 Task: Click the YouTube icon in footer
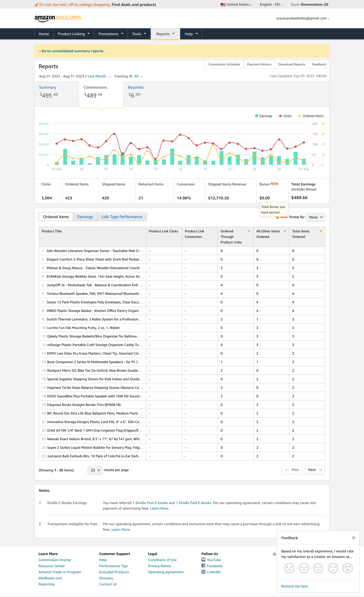click(203, 559)
